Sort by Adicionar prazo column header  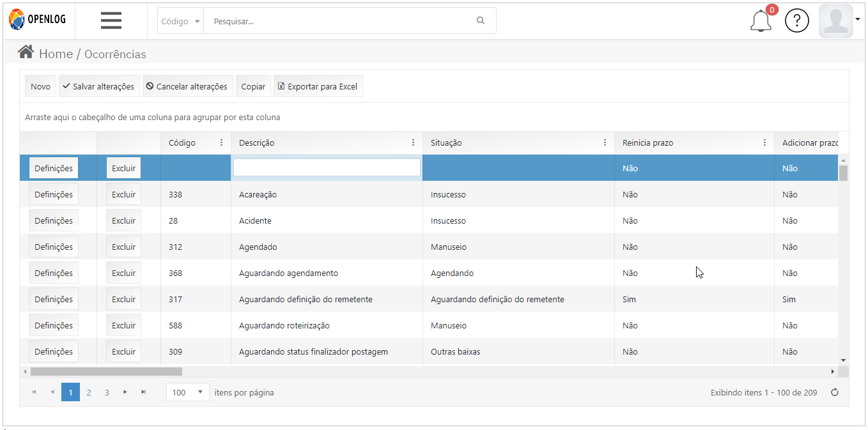click(x=810, y=142)
